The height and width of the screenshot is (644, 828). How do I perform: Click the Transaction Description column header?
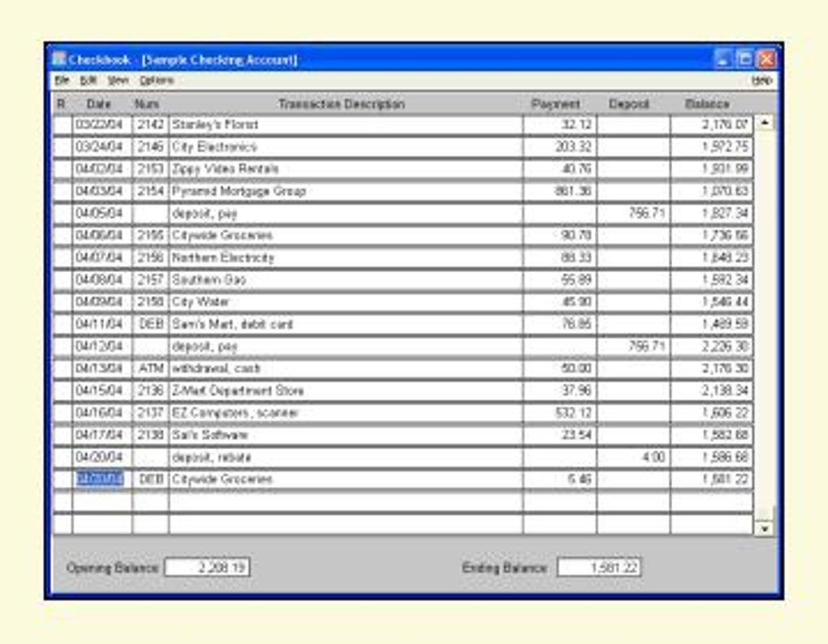[x=341, y=104]
